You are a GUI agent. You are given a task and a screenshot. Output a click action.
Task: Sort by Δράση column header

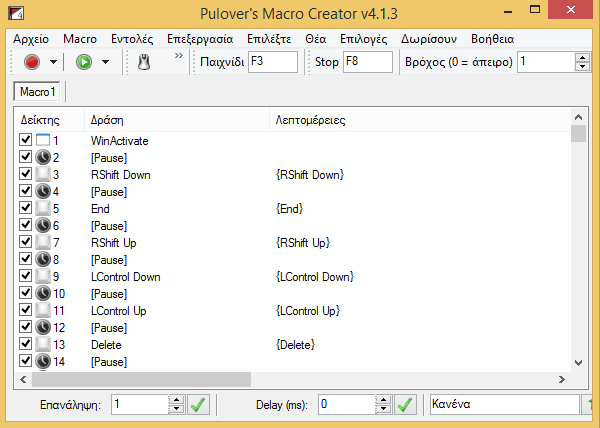tap(177, 120)
